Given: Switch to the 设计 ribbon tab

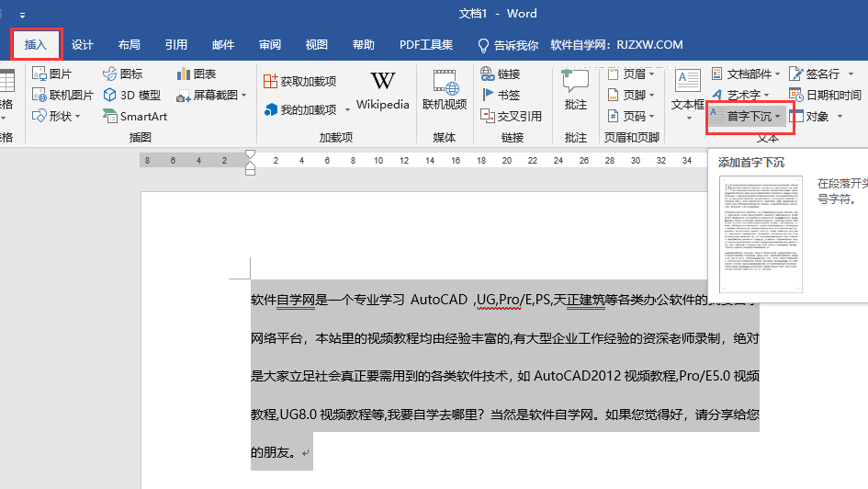Looking at the screenshot, I should (x=83, y=45).
